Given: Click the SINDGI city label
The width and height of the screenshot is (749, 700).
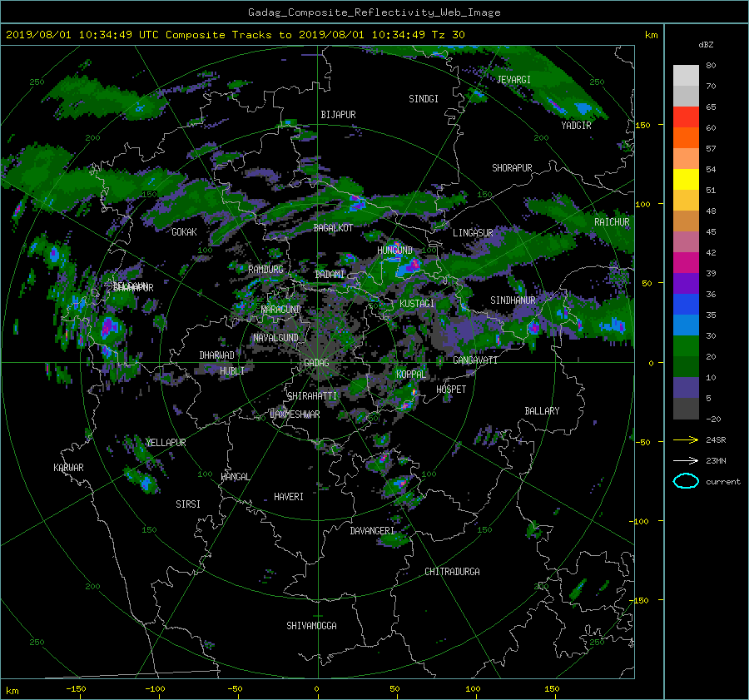Looking at the screenshot, I should [x=424, y=99].
